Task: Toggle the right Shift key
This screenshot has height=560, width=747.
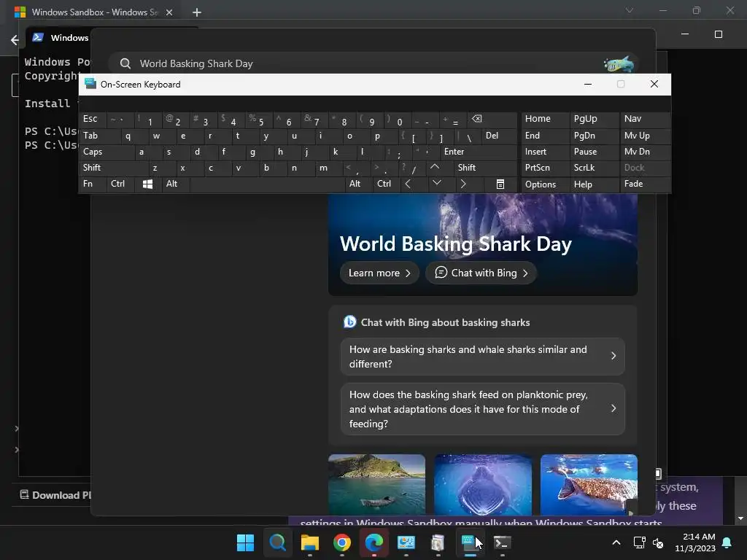Action: coord(485,168)
